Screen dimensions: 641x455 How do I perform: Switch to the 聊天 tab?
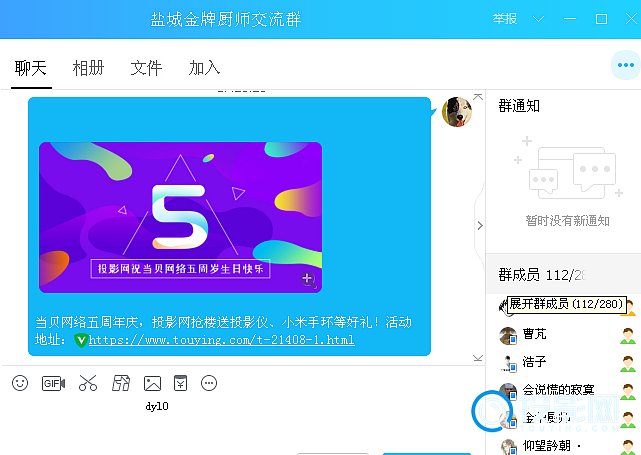coord(31,68)
